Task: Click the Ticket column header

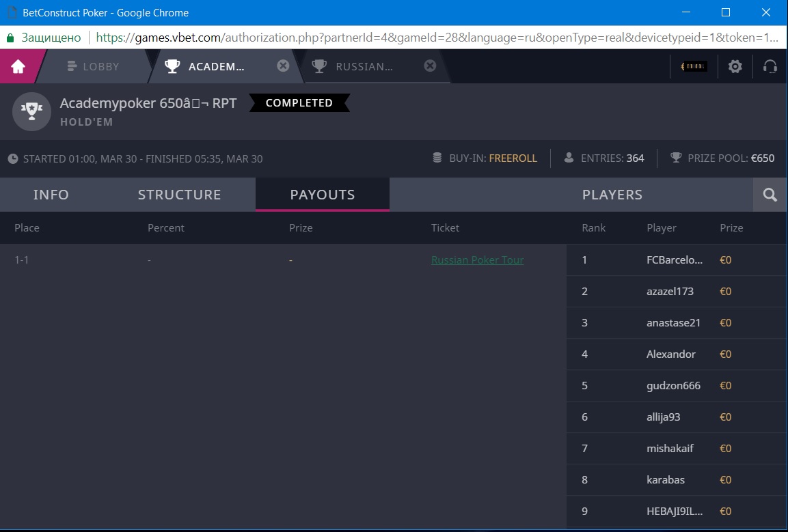Action: click(446, 228)
